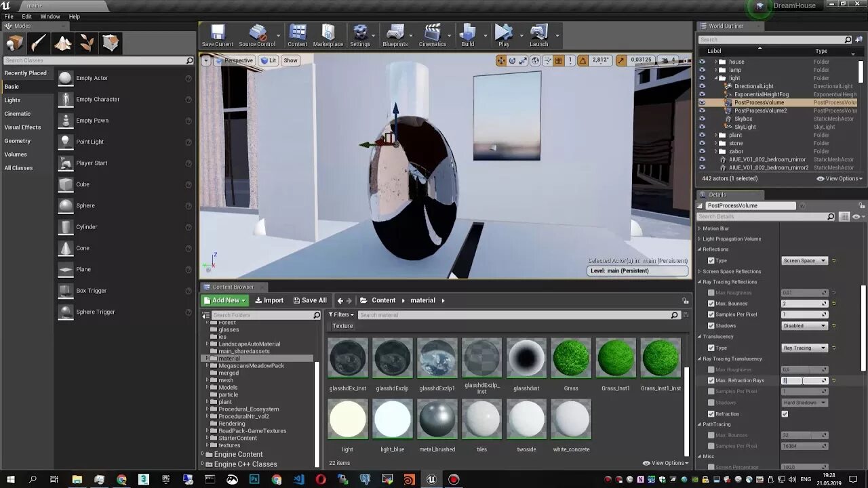The image size is (868, 488).
Task: Click the Blueprints toolbar icon
Action: pos(395,35)
